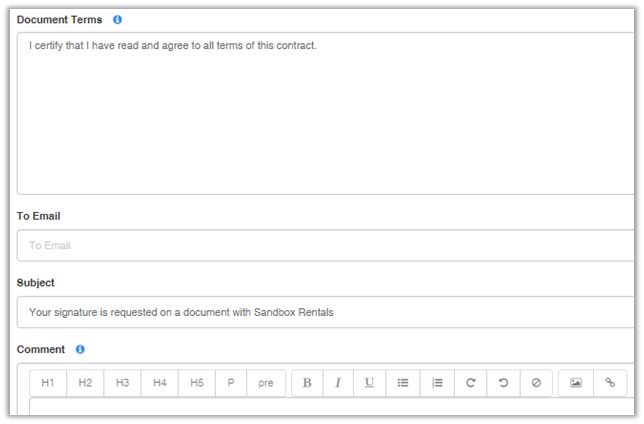Apply paragraph (P) style

coord(230,383)
